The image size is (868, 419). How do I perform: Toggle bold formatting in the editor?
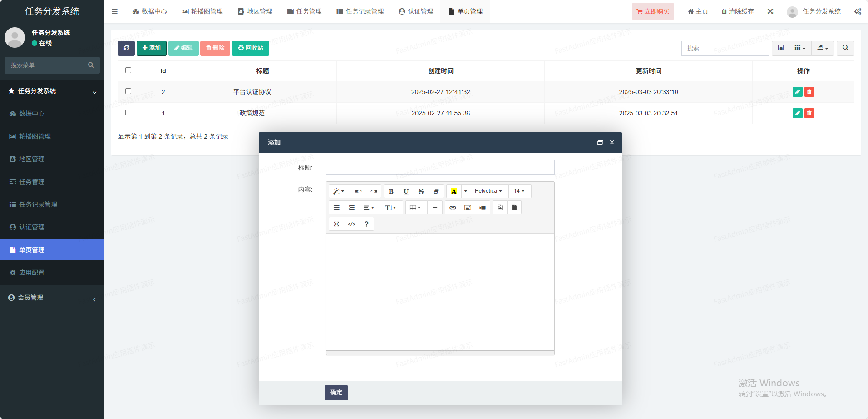point(391,191)
